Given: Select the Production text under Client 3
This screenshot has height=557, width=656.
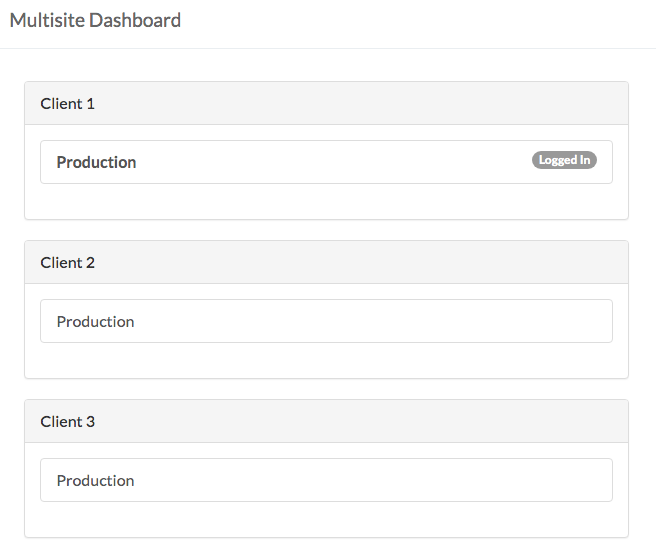Looking at the screenshot, I should [x=95, y=480].
